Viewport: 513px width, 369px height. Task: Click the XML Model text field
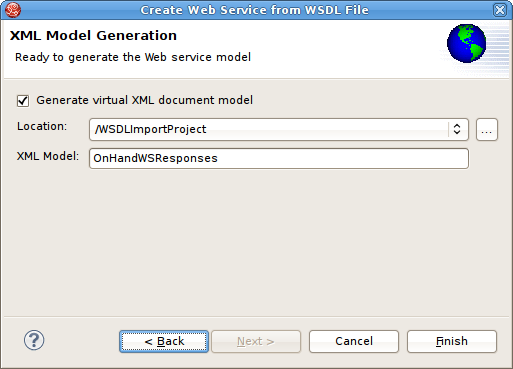[x=279, y=158]
